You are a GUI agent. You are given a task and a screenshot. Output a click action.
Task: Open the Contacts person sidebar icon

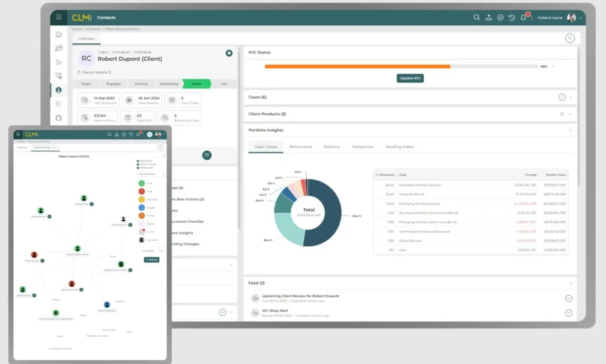point(59,90)
